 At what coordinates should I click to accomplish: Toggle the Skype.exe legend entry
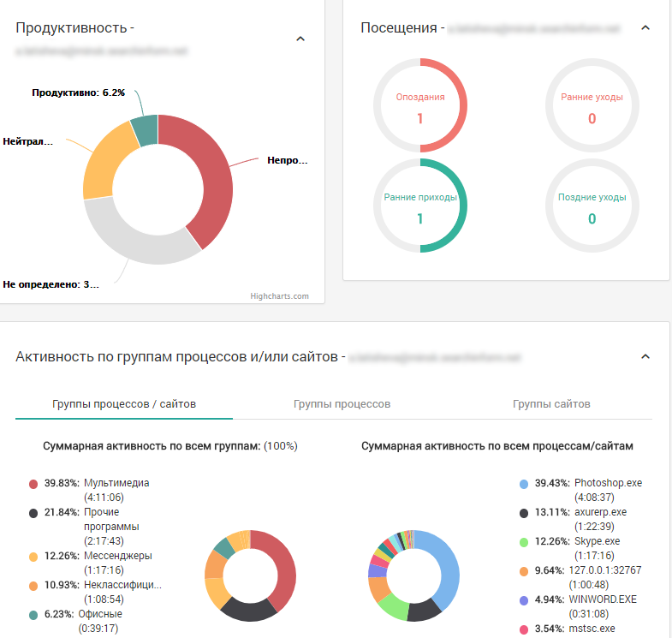[570, 548]
